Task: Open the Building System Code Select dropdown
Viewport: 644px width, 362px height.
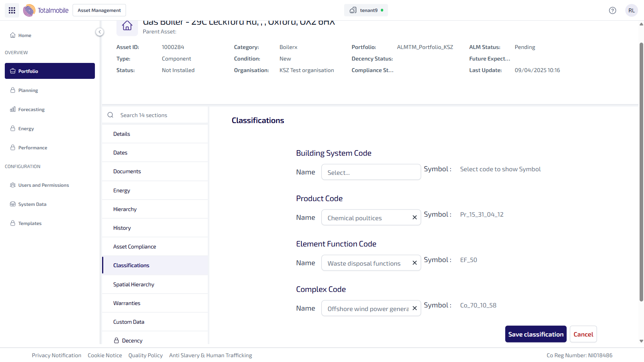Action: click(x=370, y=172)
